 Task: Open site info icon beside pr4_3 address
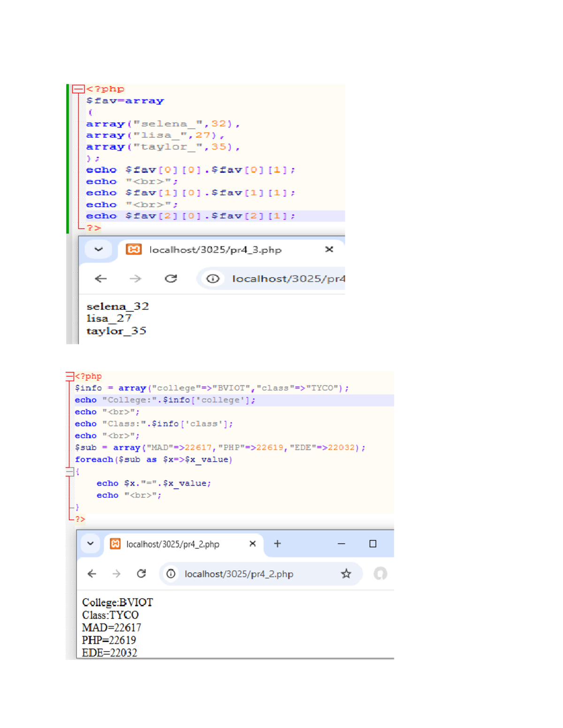point(213,278)
